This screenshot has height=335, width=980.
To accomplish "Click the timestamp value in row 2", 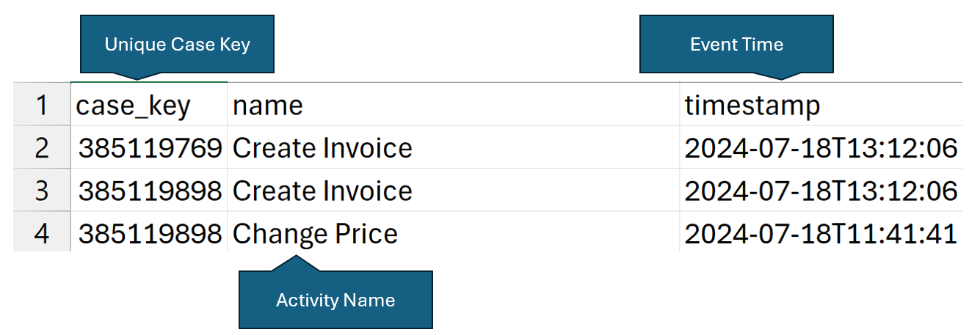I will click(821, 148).
